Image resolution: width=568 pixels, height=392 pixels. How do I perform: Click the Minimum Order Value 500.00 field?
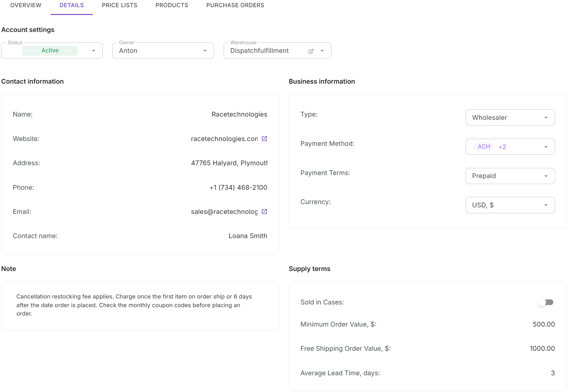click(x=544, y=324)
